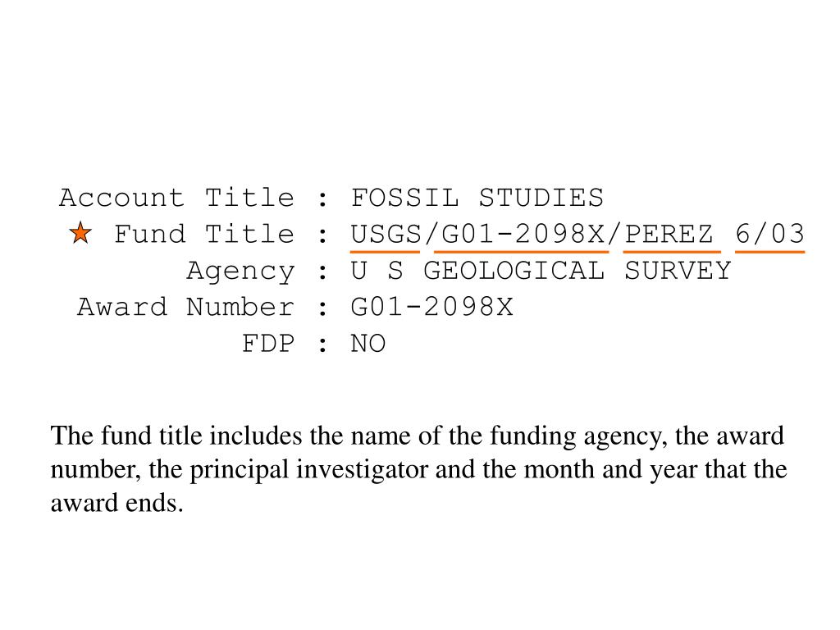Click the Award Number label
This screenshot has height=630, width=840.
coord(186,307)
